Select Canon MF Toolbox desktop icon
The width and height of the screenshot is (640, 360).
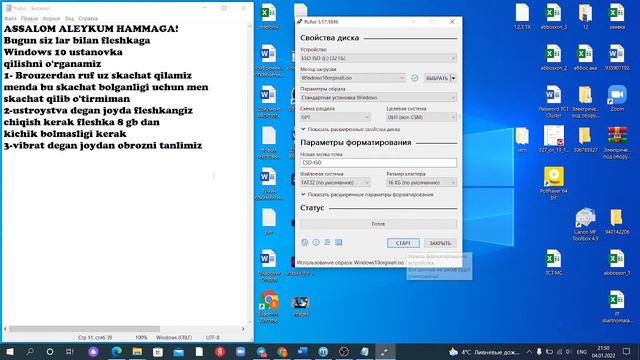pyautogui.click(x=585, y=224)
